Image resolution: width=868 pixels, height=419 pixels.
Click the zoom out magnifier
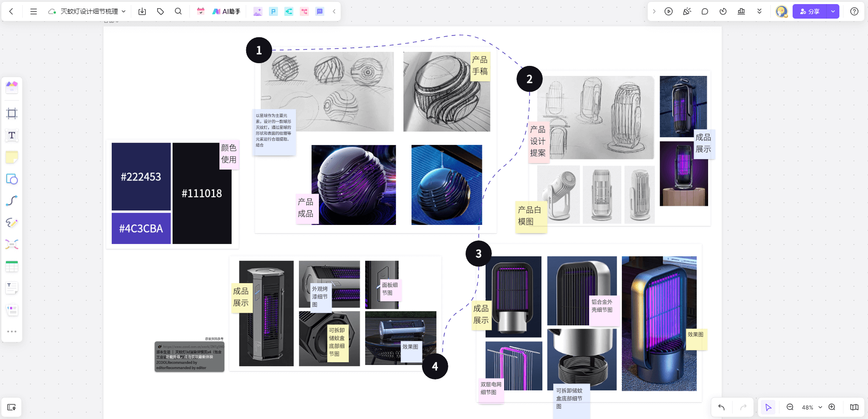[790, 407]
